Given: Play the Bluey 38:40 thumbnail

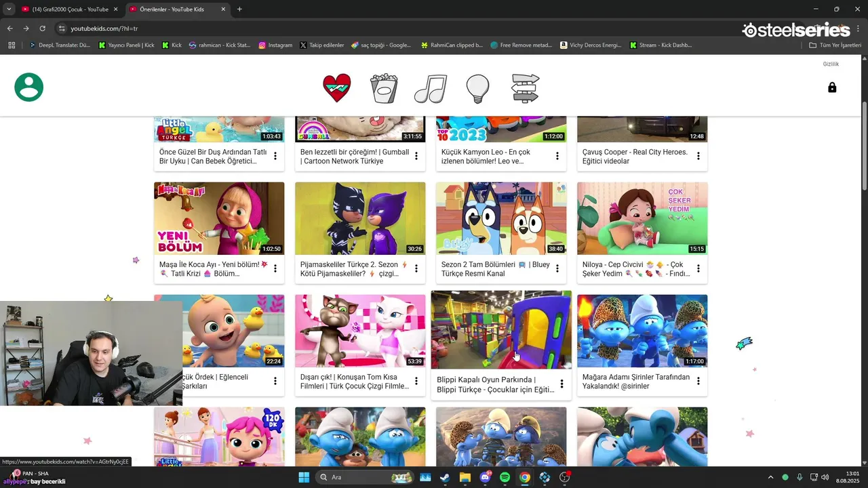Looking at the screenshot, I should click(x=501, y=218).
